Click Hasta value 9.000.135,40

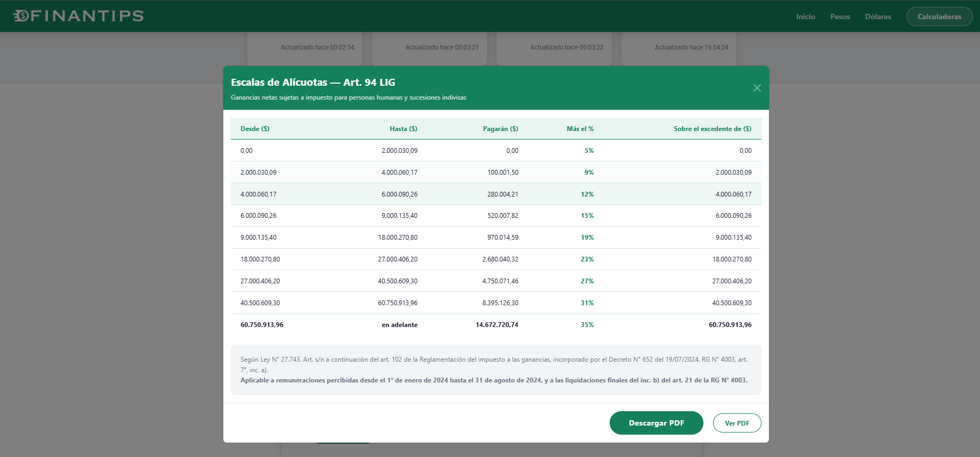click(400, 216)
